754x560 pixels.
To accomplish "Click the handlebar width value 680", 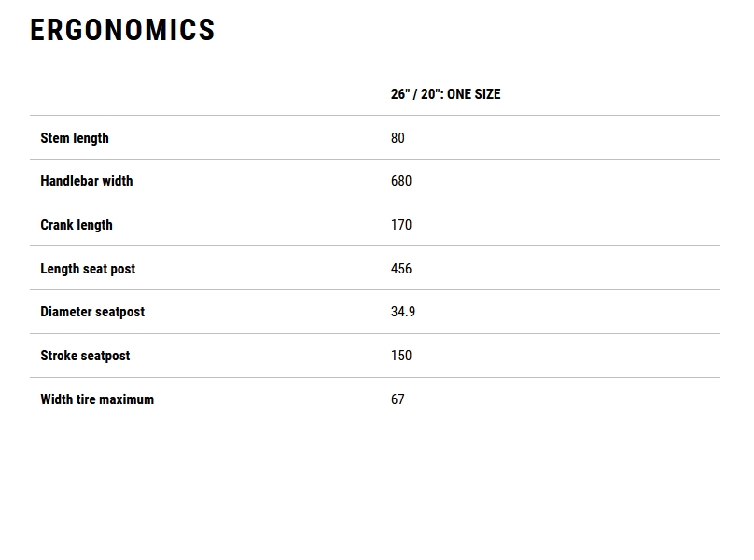I will (x=401, y=181).
